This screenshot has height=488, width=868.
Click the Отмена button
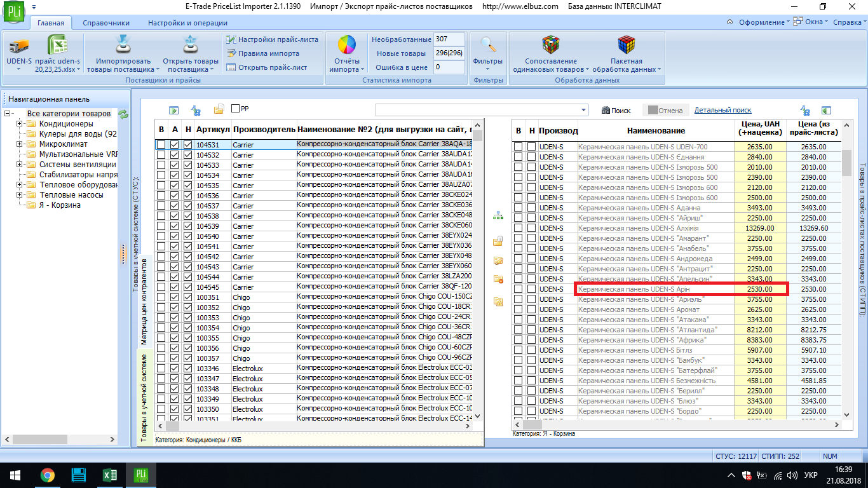click(x=665, y=110)
